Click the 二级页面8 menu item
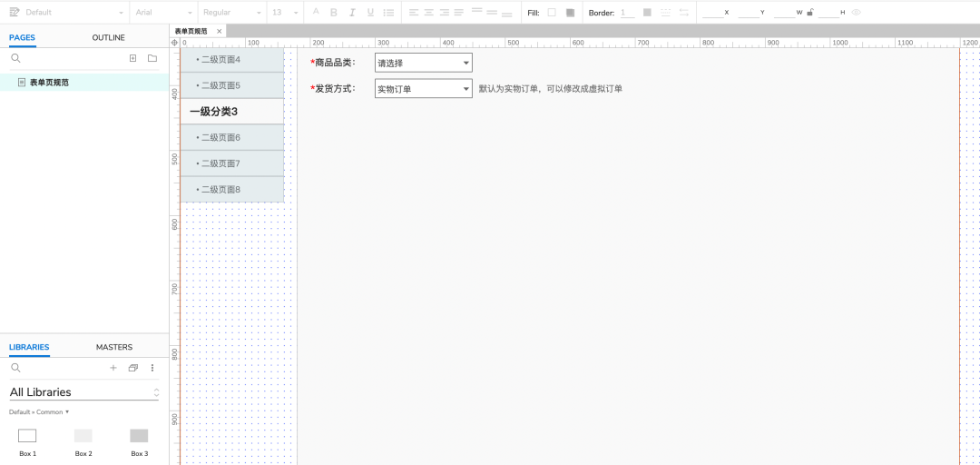The height and width of the screenshot is (465, 980). [x=232, y=189]
